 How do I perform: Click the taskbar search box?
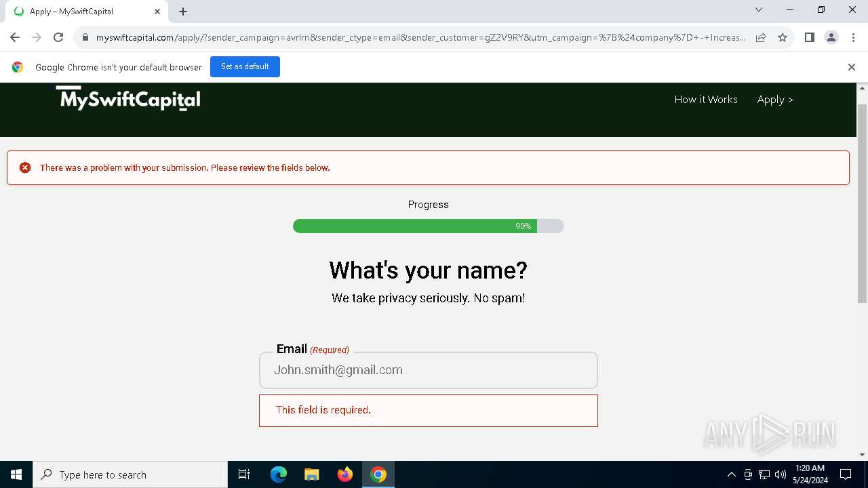[x=130, y=474]
